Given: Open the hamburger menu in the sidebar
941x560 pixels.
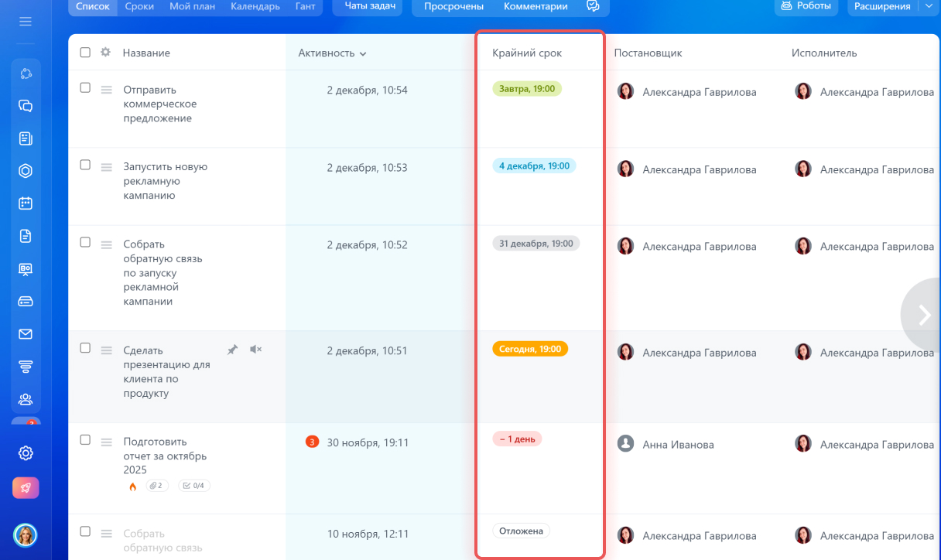Looking at the screenshot, I should click(x=26, y=22).
